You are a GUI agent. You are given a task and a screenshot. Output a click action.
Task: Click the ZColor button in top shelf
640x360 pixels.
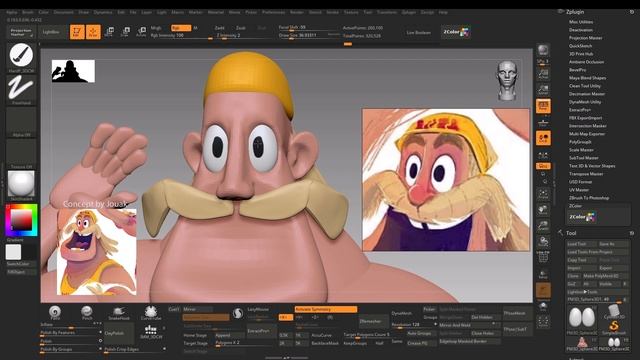456,32
